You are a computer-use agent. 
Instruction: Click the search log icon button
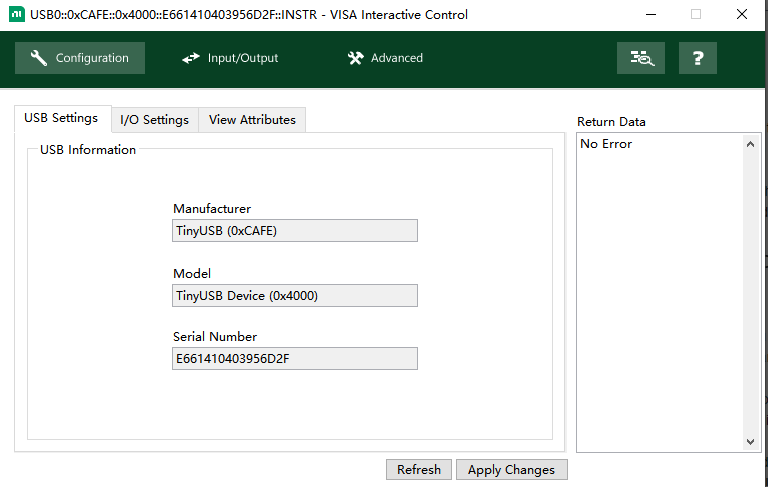(641, 58)
